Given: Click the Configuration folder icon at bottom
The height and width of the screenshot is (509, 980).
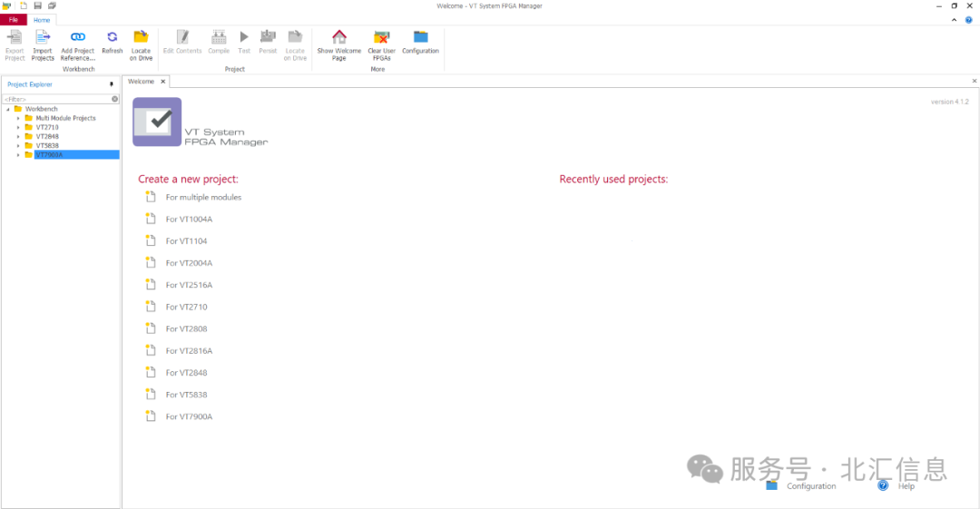Looking at the screenshot, I should (772, 486).
